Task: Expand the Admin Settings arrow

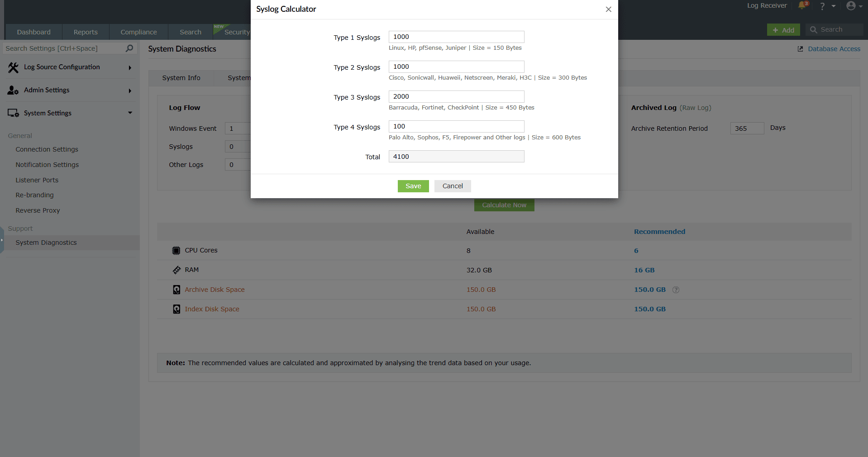Action: pyautogui.click(x=130, y=91)
